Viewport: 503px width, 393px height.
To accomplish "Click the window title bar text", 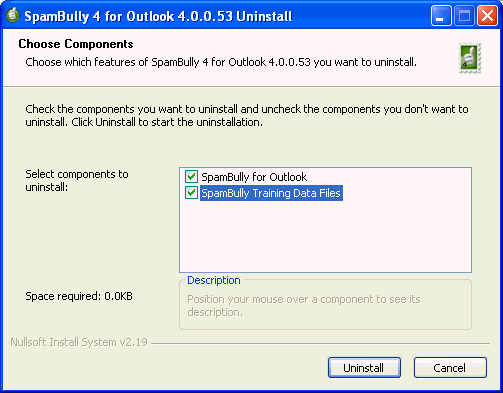I will (x=158, y=16).
